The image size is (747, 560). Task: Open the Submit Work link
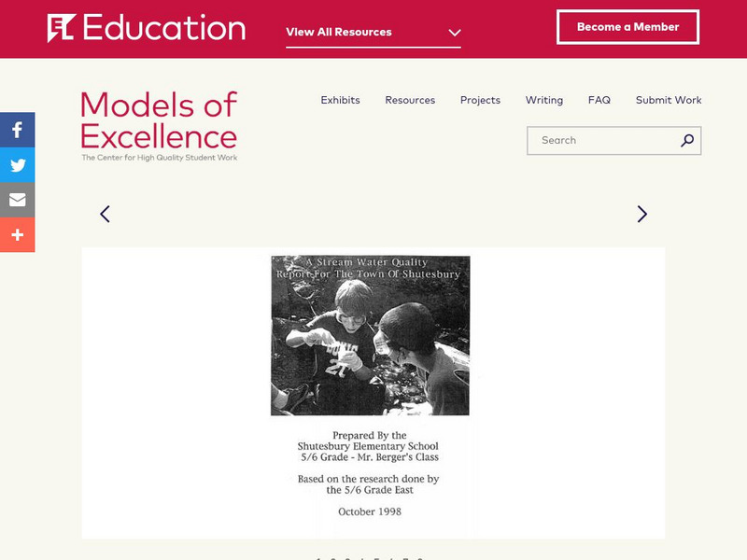click(669, 100)
